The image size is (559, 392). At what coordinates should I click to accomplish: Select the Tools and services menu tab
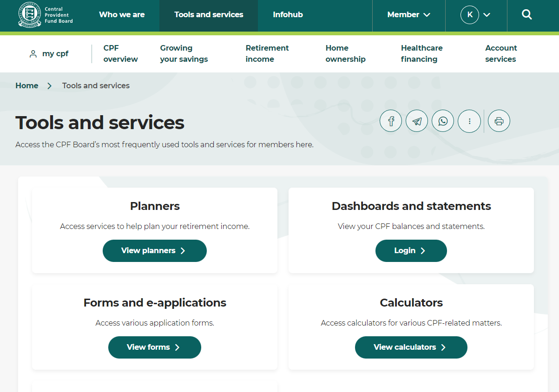(209, 15)
